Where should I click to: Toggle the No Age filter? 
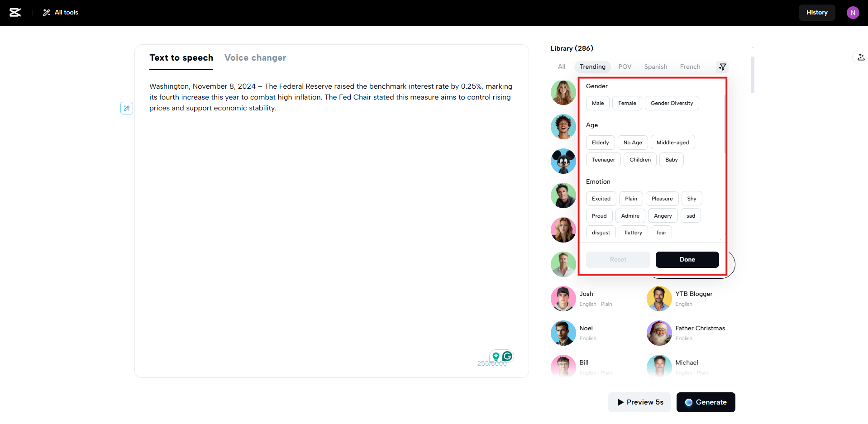[633, 143]
